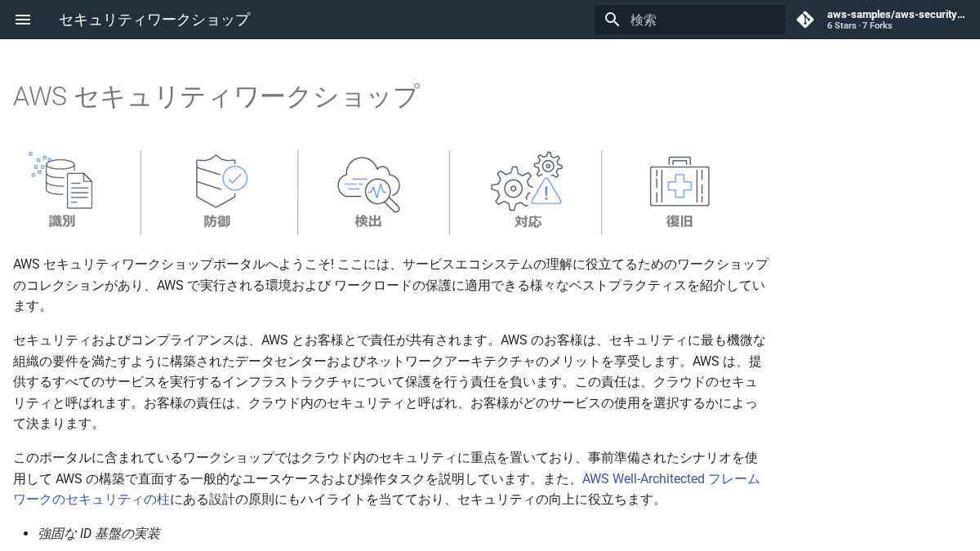
Task: Click the 防御 shield checkmark icon
Action: [220, 180]
